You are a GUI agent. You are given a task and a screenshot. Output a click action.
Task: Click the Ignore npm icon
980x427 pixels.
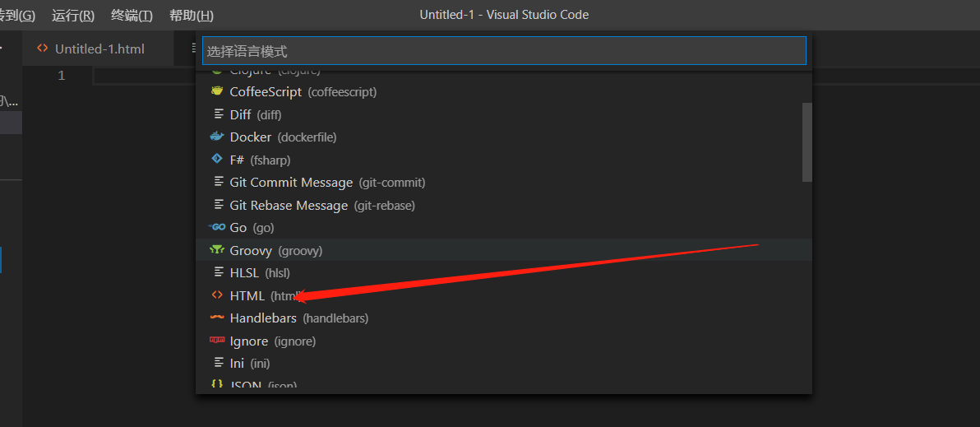pyautogui.click(x=217, y=341)
